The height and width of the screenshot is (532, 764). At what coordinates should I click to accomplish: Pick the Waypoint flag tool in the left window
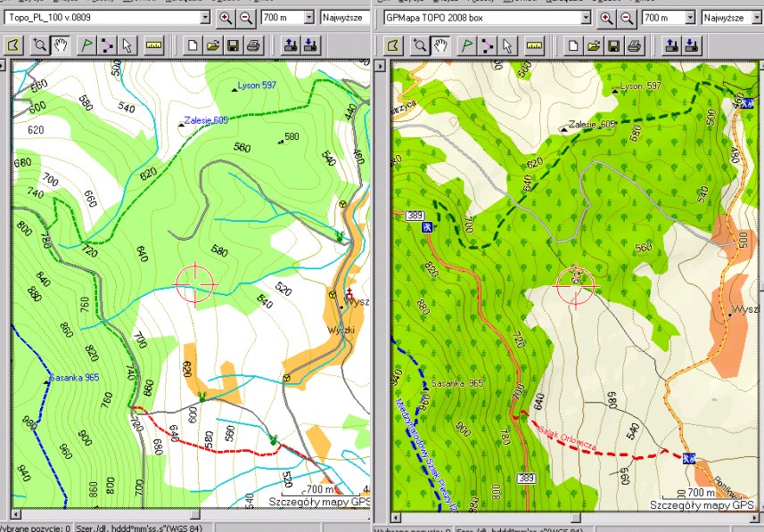87,45
